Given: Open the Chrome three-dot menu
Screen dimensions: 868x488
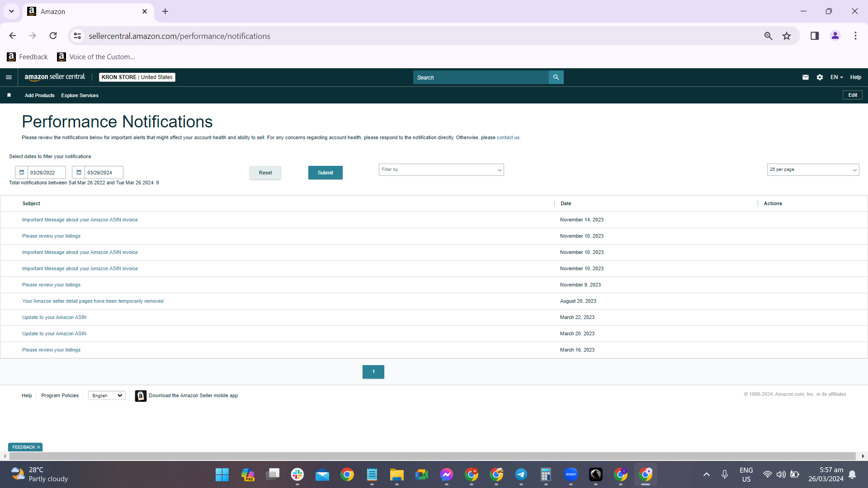Looking at the screenshot, I should 855,36.
